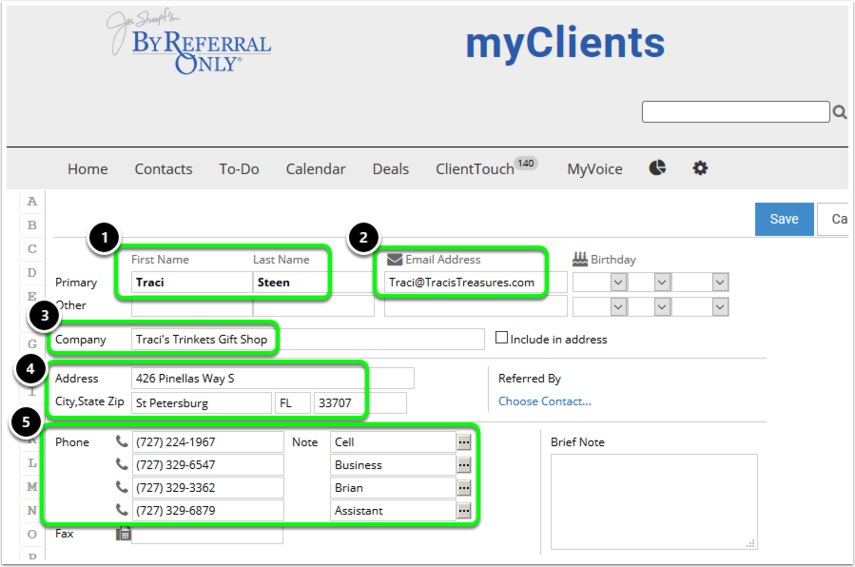Open the Contacts menu
The height and width of the screenshot is (567, 855).
point(164,169)
